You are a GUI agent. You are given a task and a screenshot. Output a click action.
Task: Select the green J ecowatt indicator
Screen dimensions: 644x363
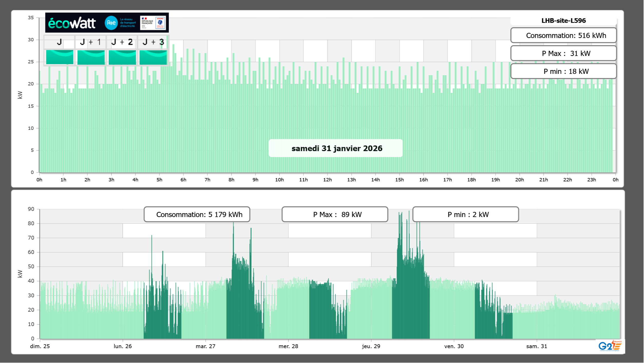click(60, 57)
